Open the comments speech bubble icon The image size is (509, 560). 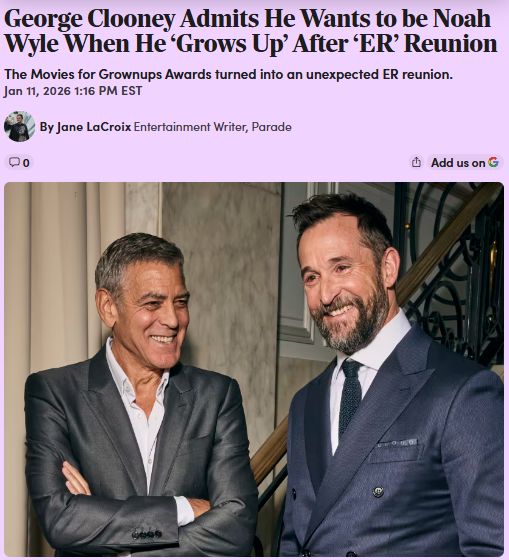click(x=14, y=162)
